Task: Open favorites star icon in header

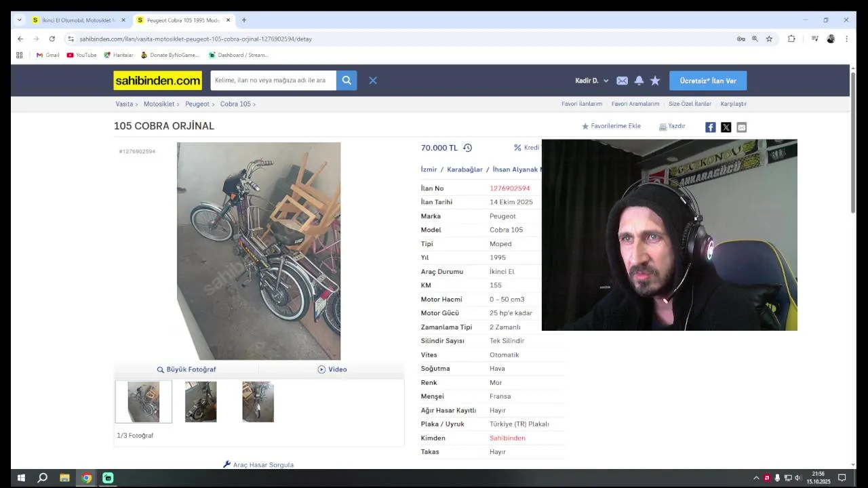Action: (x=655, y=81)
